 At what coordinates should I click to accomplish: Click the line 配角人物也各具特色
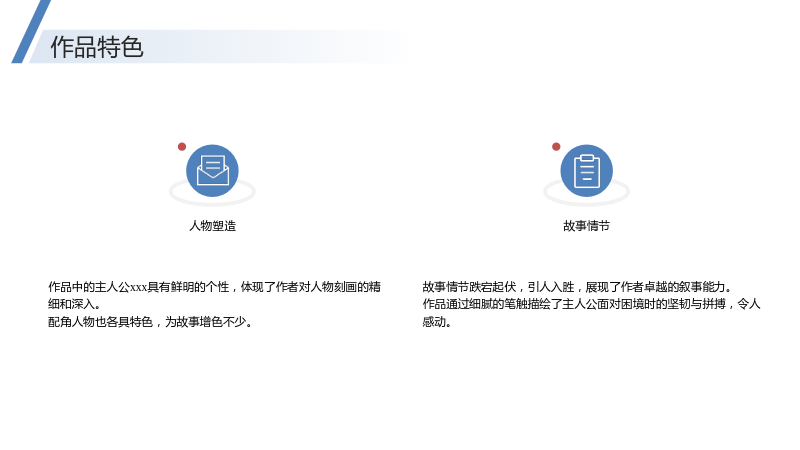pos(150,322)
